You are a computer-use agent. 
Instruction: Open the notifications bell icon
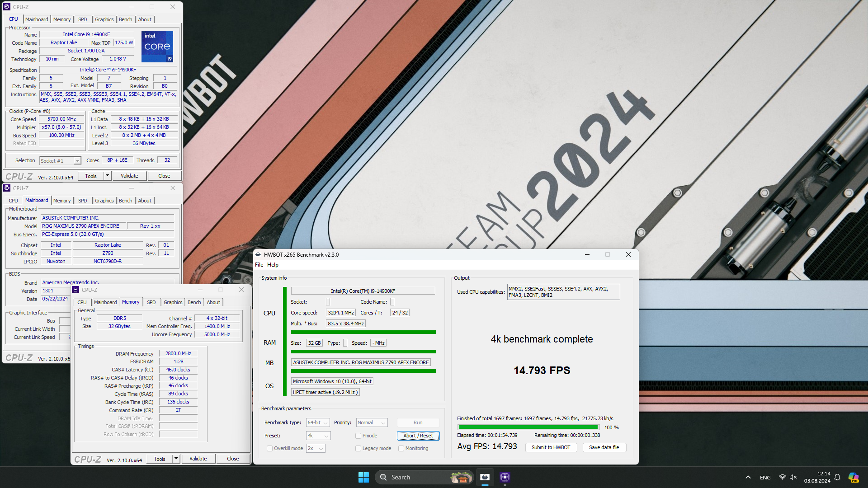(x=837, y=477)
